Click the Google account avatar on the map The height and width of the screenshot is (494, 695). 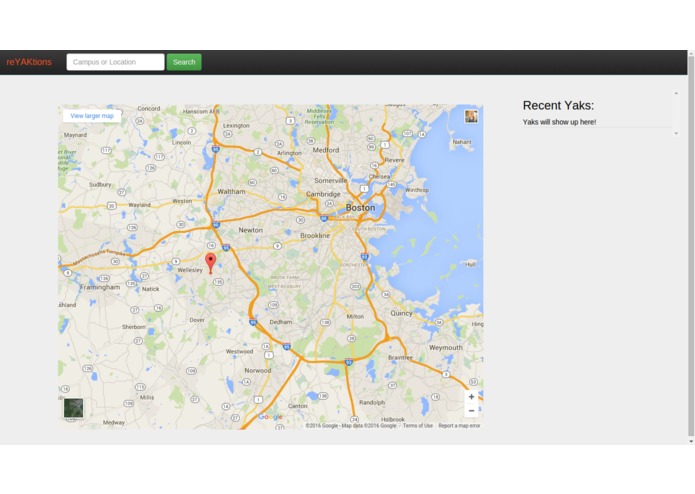[471, 117]
